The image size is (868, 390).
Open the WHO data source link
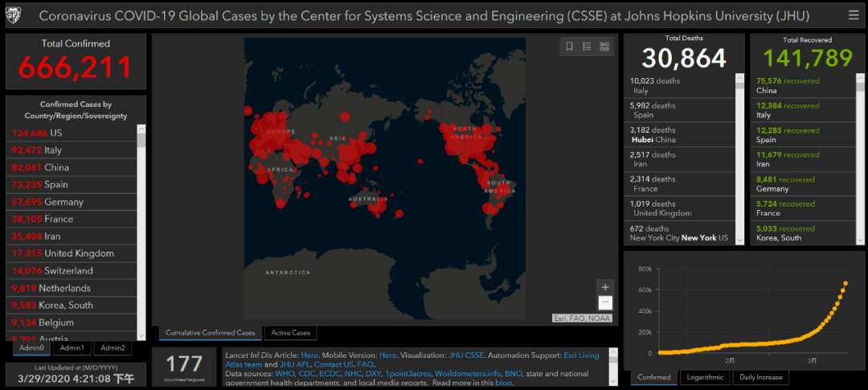click(285, 373)
